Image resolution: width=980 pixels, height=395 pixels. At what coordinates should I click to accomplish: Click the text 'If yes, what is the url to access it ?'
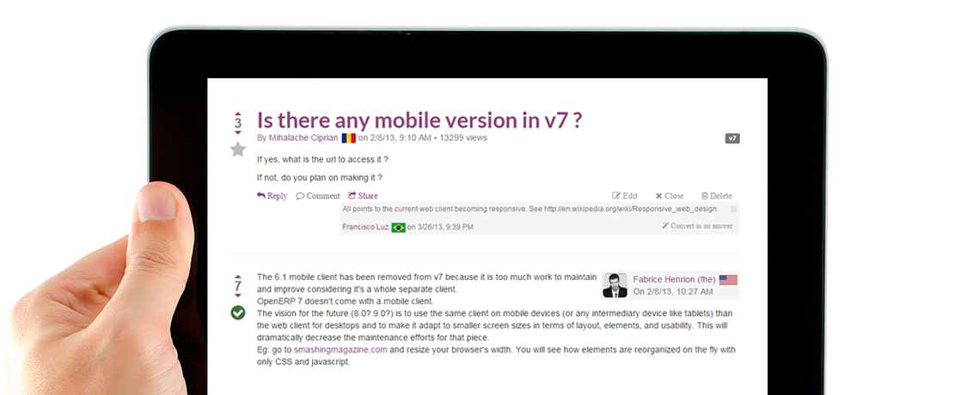[322, 160]
